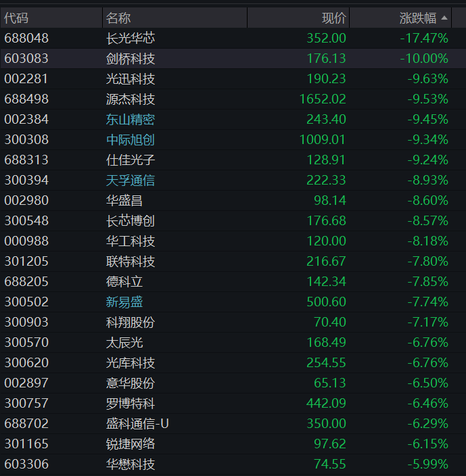The height and width of the screenshot is (476, 466).
Task: Click the price 352.00
Action: click(x=327, y=39)
